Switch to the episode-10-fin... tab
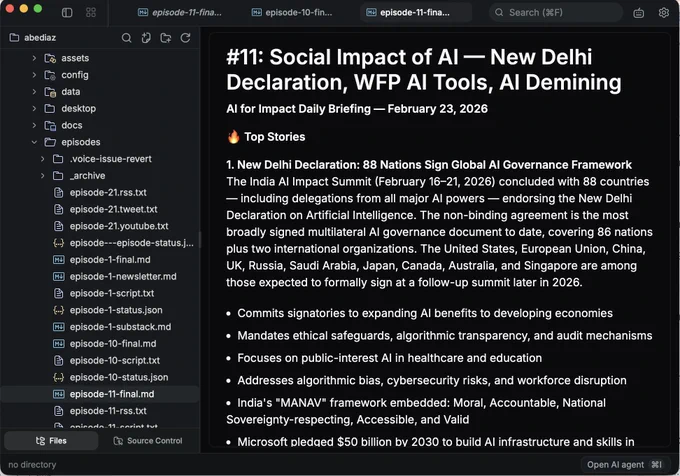 tap(292, 13)
